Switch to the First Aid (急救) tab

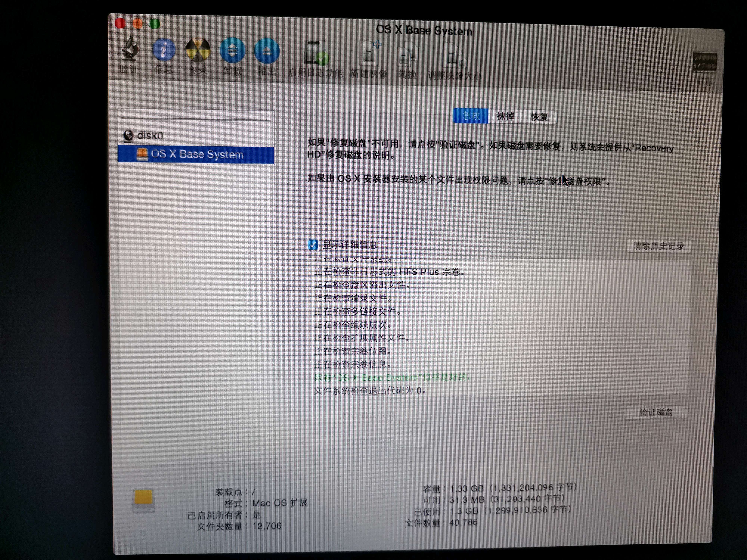(471, 116)
